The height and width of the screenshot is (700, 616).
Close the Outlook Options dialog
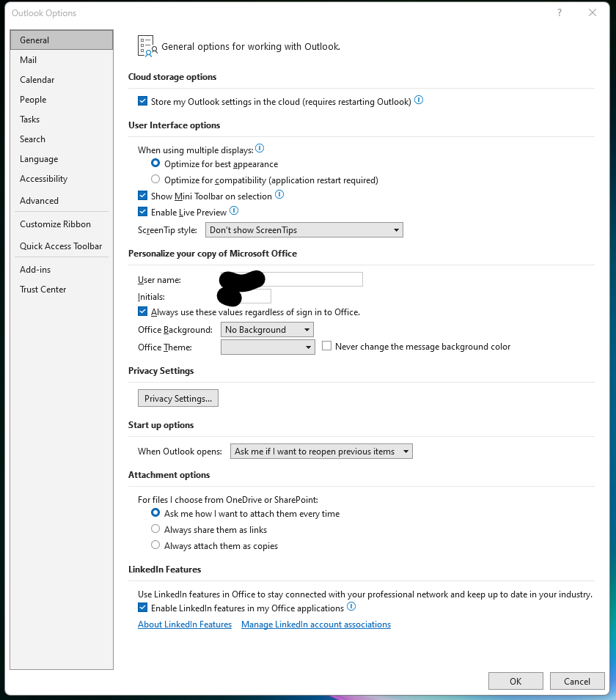coord(593,13)
